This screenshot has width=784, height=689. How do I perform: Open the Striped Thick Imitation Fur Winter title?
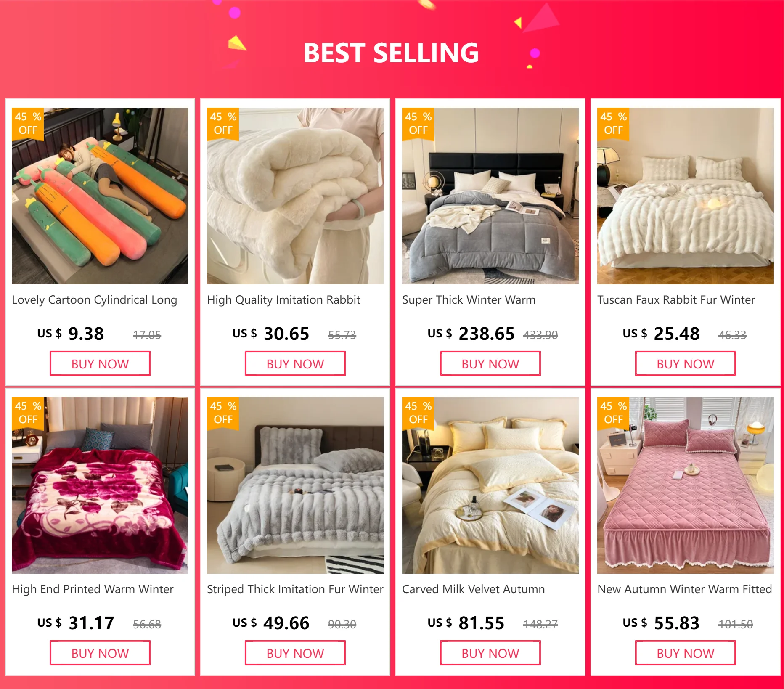(x=295, y=589)
